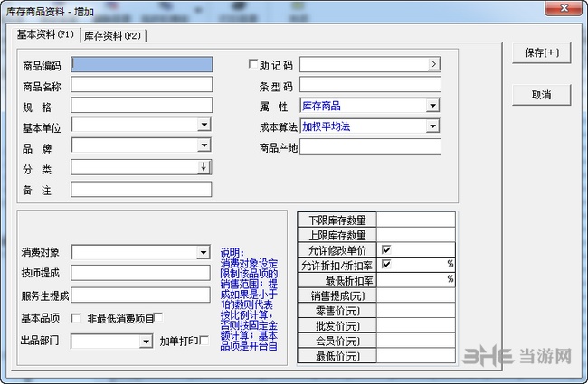Click the 零售价(元) value cell
This screenshot has height=384, width=588.
(416, 310)
